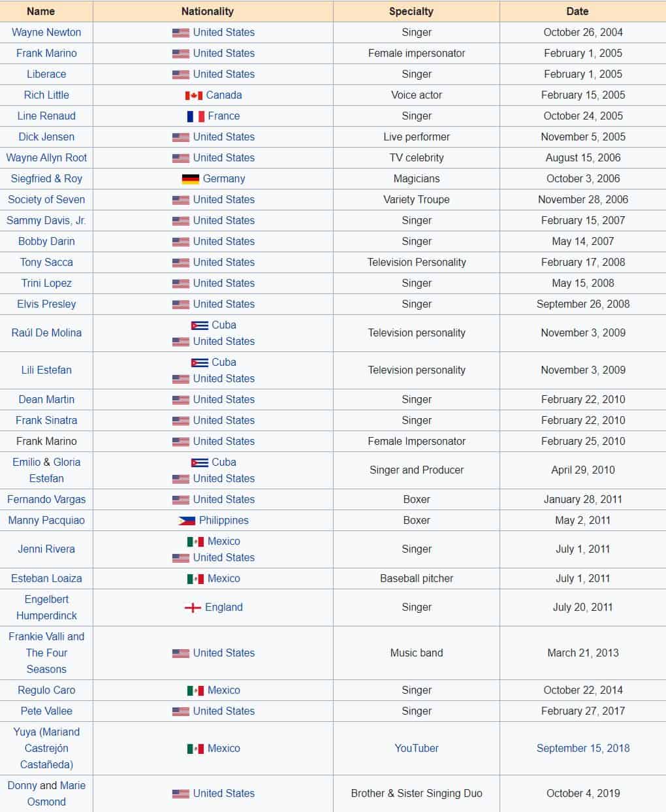The width and height of the screenshot is (666, 812).
Task: Click the United States flag icon for Wayne Newton
Action: [x=181, y=33]
